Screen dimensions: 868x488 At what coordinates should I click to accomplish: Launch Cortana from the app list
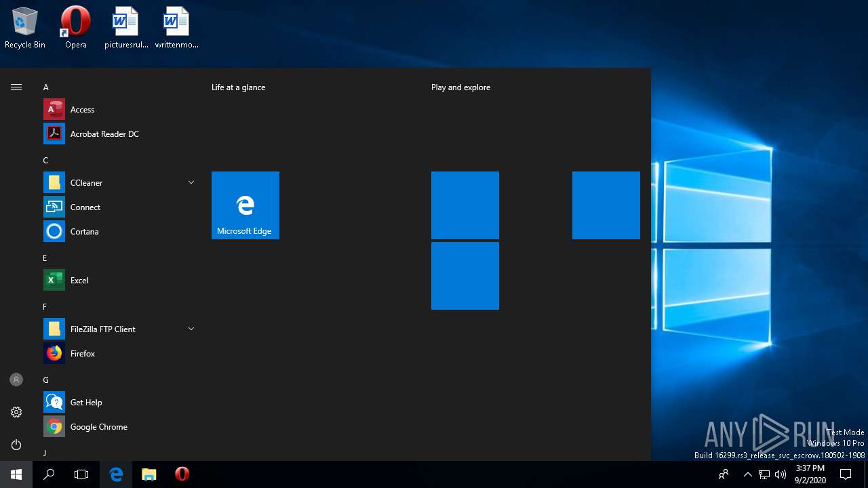click(x=119, y=232)
